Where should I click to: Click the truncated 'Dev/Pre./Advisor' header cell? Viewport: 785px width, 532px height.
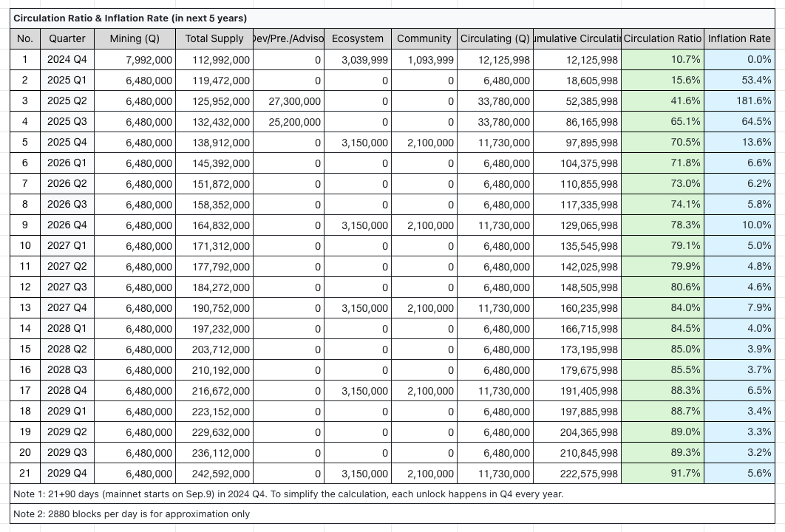288,38
